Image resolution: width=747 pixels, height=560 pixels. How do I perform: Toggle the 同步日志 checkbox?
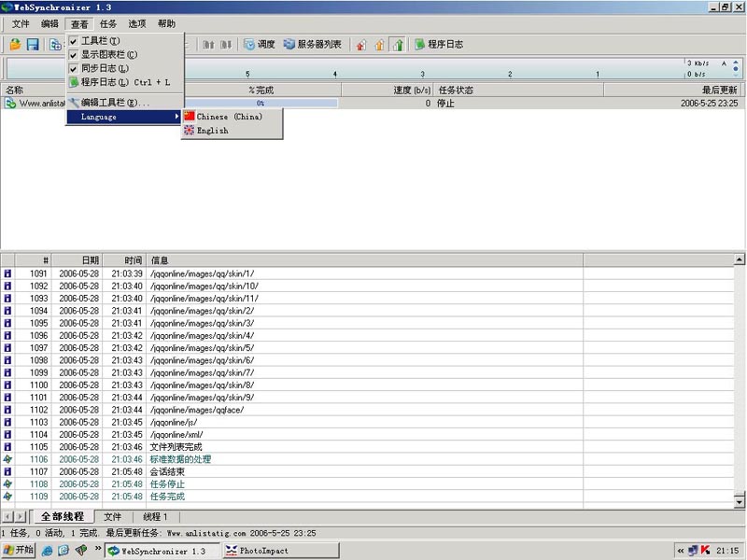point(74,69)
